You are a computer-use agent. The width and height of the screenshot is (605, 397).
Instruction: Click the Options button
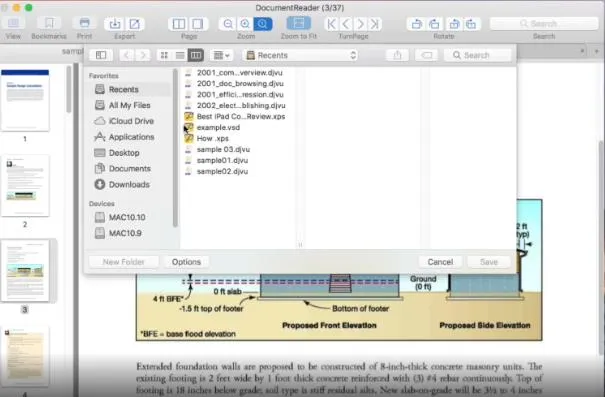186,262
